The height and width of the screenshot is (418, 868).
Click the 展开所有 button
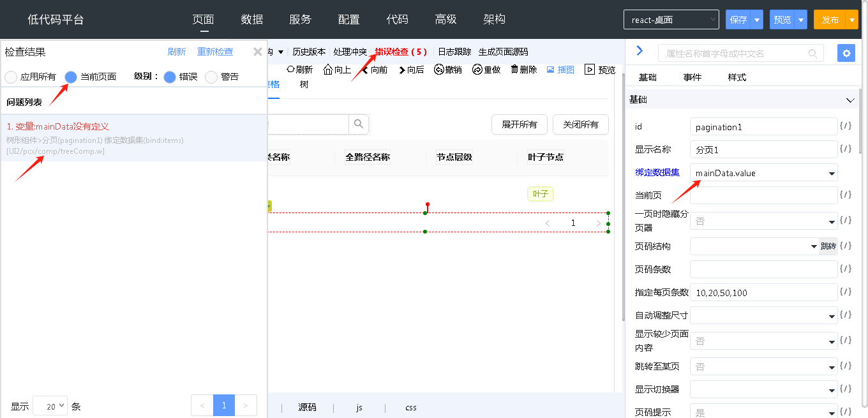click(x=519, y=124)
